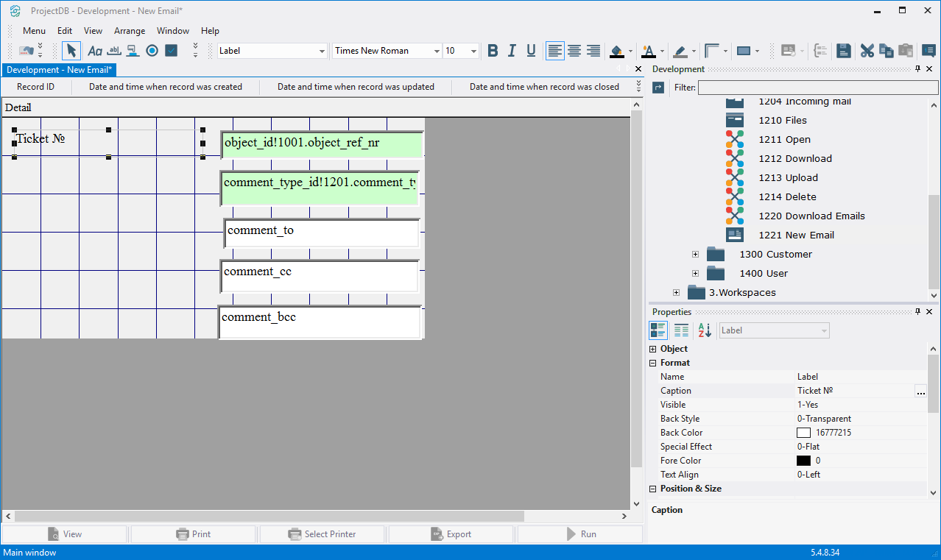The image size is (941, 560).
Task: Click the Filter input field
Action: (x=817, y=88)
